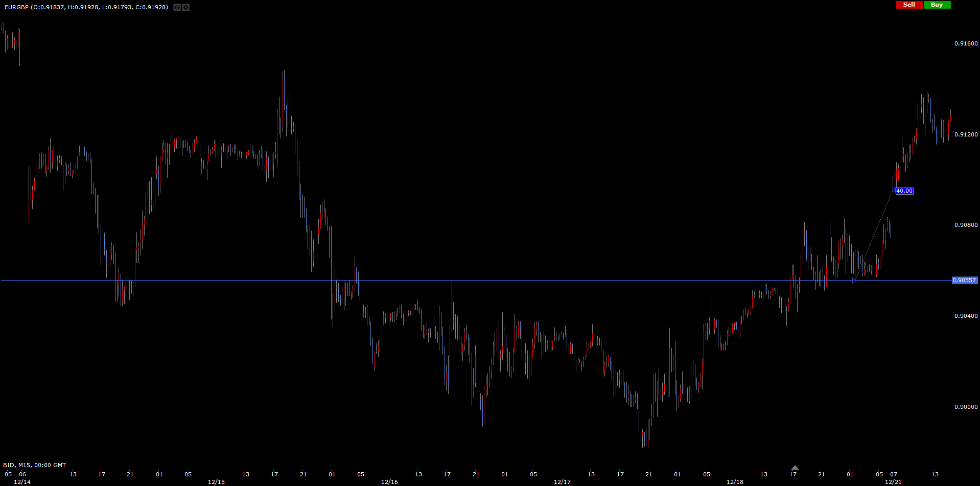This screenshot has height=486, width=980.
Task: Click 0.91200 on the price axis
Action: 966,134
